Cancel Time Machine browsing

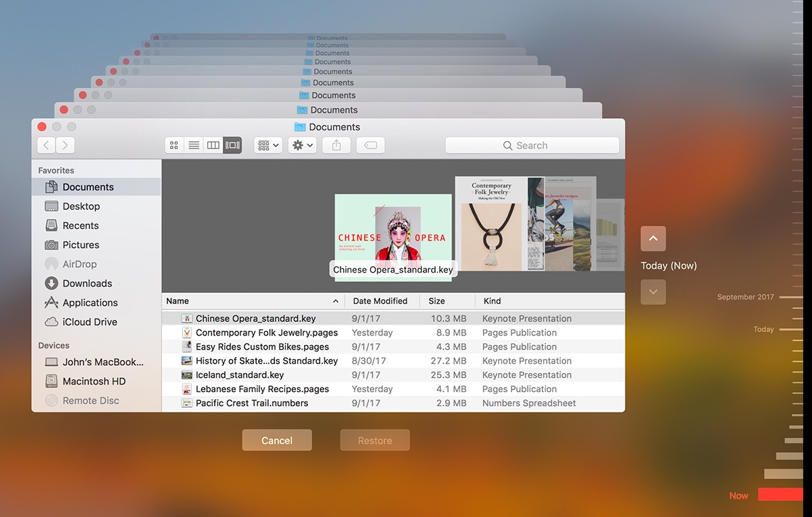pos(277,440)
